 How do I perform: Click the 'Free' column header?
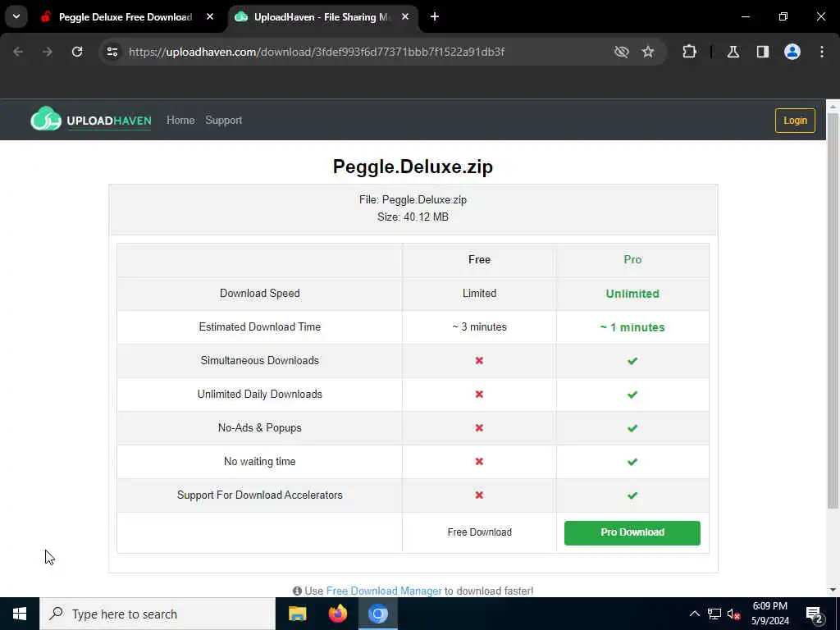point(479,260)
